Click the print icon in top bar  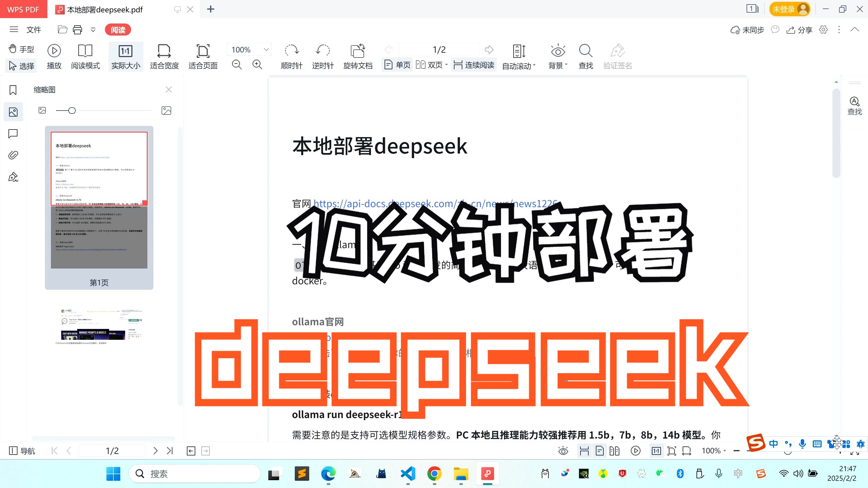click(x=77, y=30)
